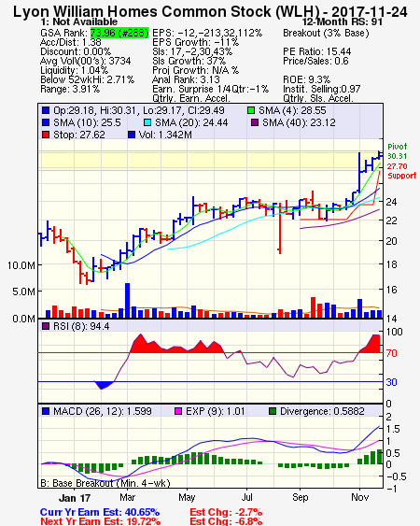Click the tallest March volume bar
420x526 pixels.
coord(127,301)
